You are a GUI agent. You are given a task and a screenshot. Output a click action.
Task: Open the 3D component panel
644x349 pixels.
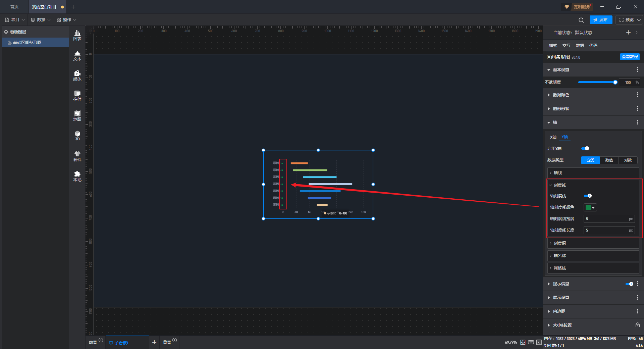77,136
